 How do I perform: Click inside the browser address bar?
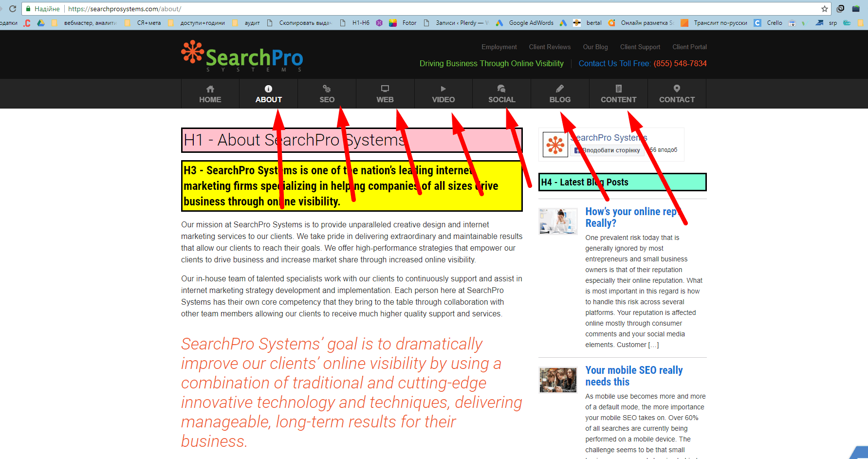(195, 8)
